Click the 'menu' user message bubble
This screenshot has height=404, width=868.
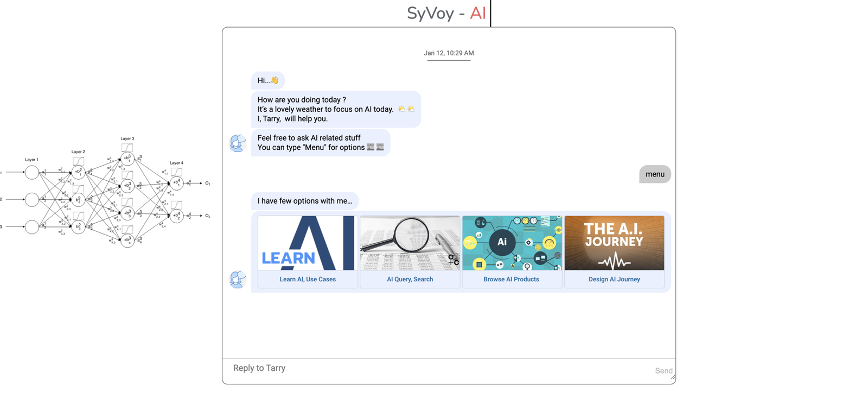(655, 174)
